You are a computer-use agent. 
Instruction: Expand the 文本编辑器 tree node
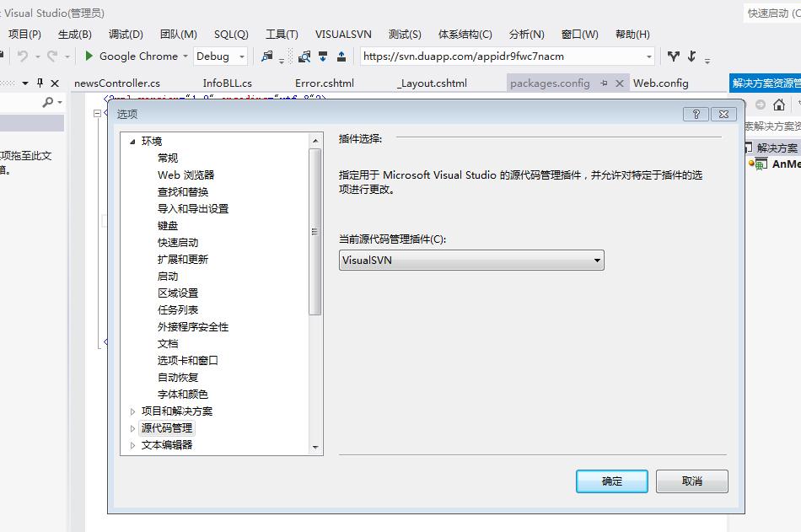click(x=132, y=445)
